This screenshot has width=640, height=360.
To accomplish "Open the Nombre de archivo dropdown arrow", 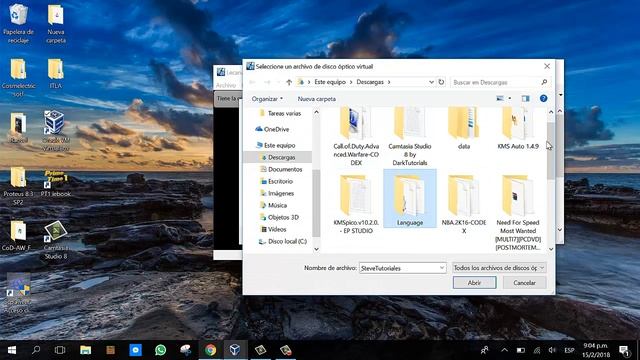I will coord(442,268).
